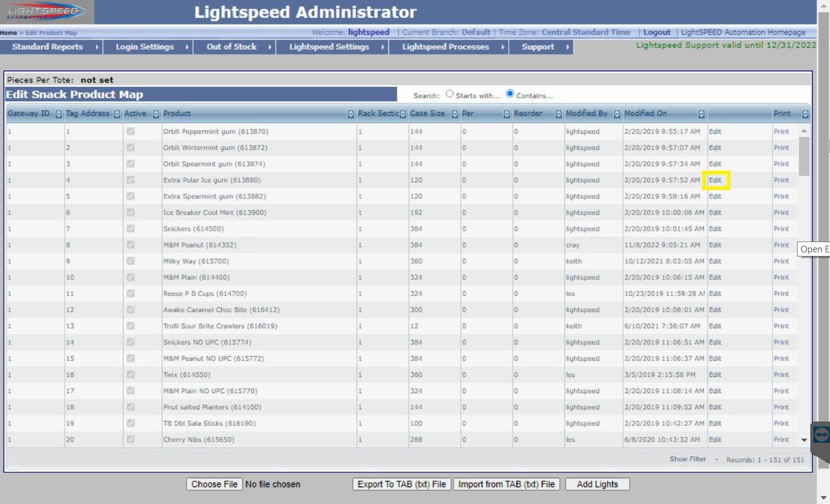The width and height of the screenshot is (830, 504).
Task: Open the Lightspeed Processes menu
Action: coord(449,47)
